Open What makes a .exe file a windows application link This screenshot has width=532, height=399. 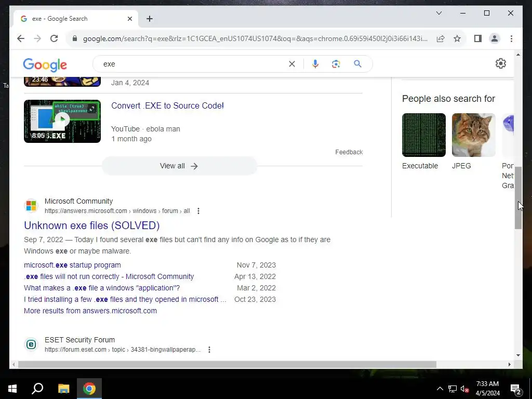click(x=102, y=288)
